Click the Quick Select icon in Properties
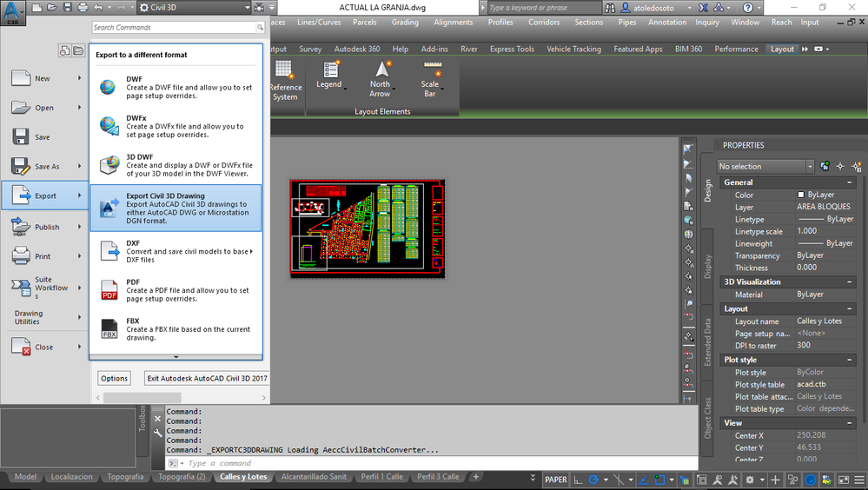Image resolution: width=868 pixels, height=490 pixels. pos(857,166)
